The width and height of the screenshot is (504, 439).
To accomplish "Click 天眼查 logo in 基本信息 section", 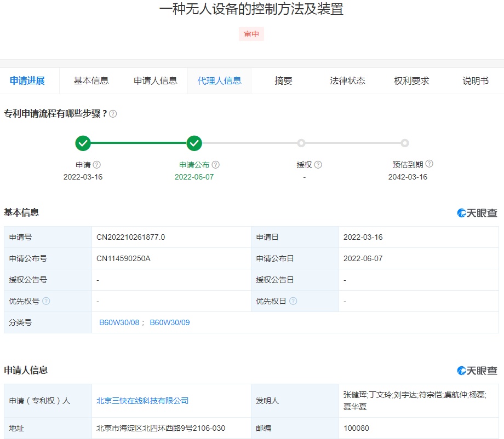I will 477,213.
